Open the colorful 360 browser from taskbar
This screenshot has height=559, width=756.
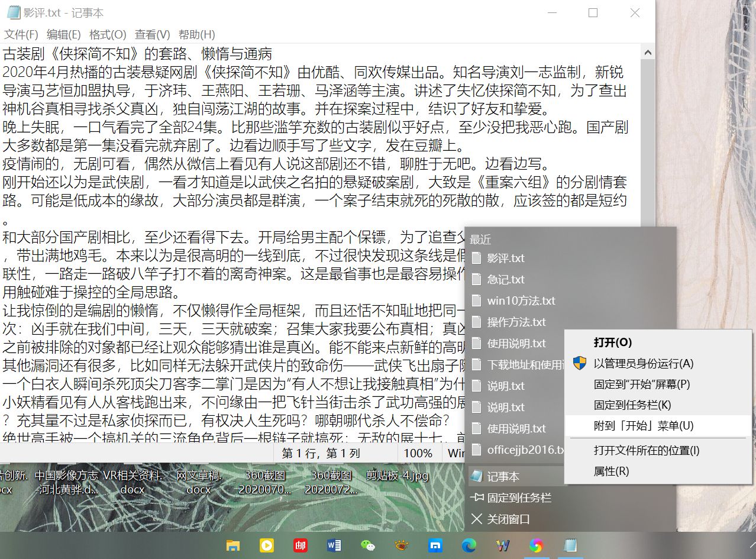(537, 545)
